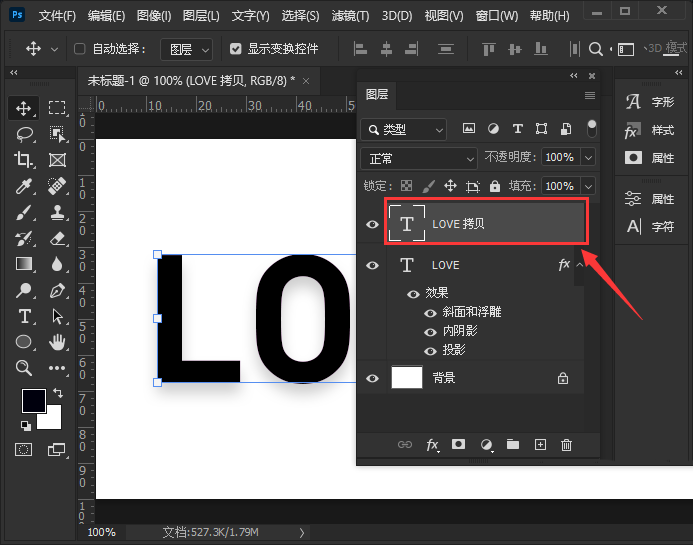Select the Frame tool
This screenshot has height=545, width=693.
tap(57, 160)
